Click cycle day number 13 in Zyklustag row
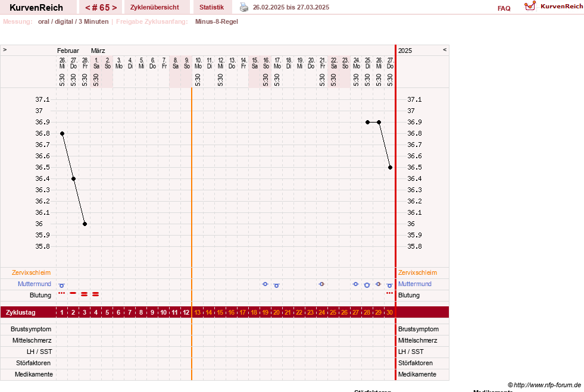The width and height of the screenshot is (584, 392). 198,312
